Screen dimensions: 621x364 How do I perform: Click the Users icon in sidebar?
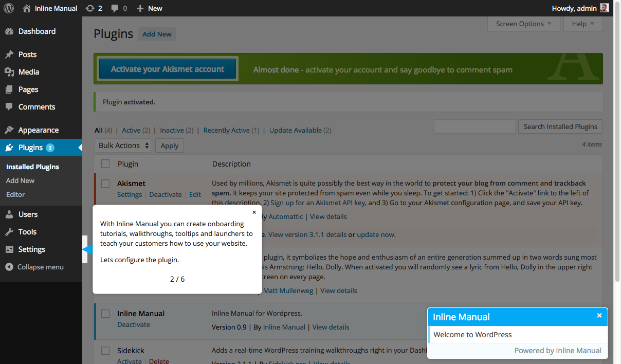click(x=9, y=214)
